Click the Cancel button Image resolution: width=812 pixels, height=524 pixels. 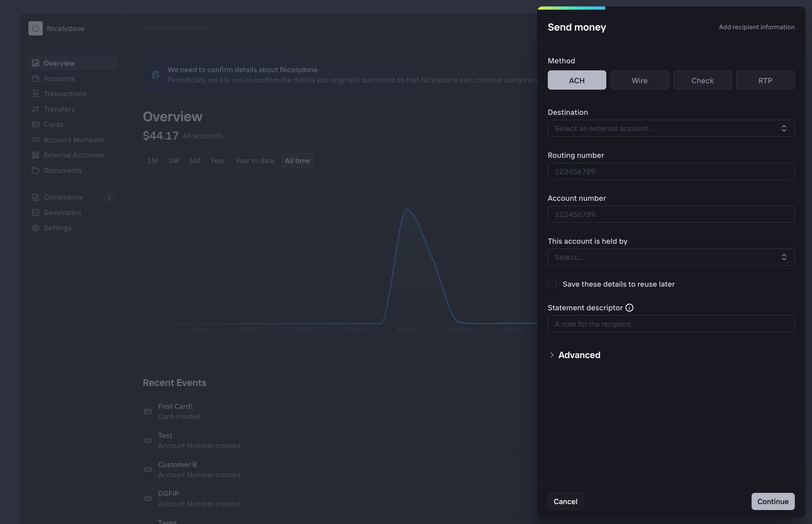pos(565,502)
